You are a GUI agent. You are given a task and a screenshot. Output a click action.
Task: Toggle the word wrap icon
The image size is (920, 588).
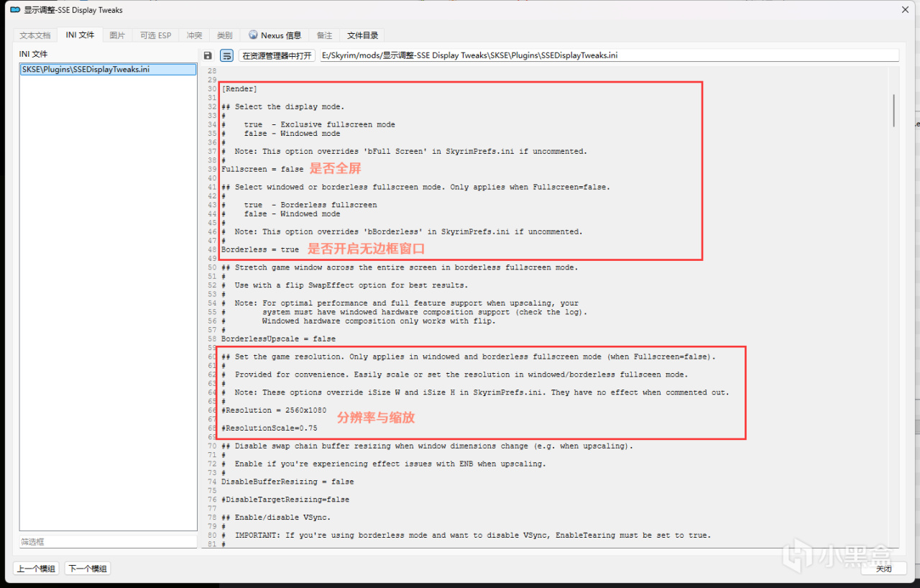(226, 55)
